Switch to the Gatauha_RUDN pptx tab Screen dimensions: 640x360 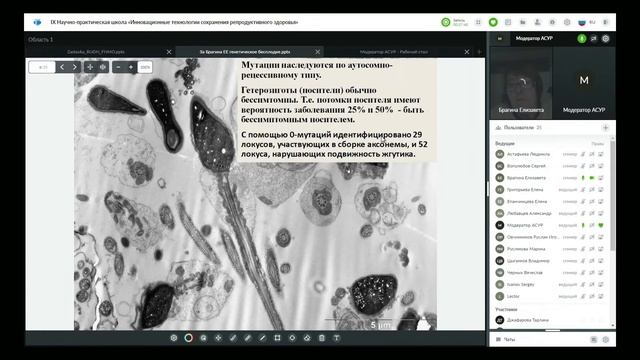coord(96,52)
